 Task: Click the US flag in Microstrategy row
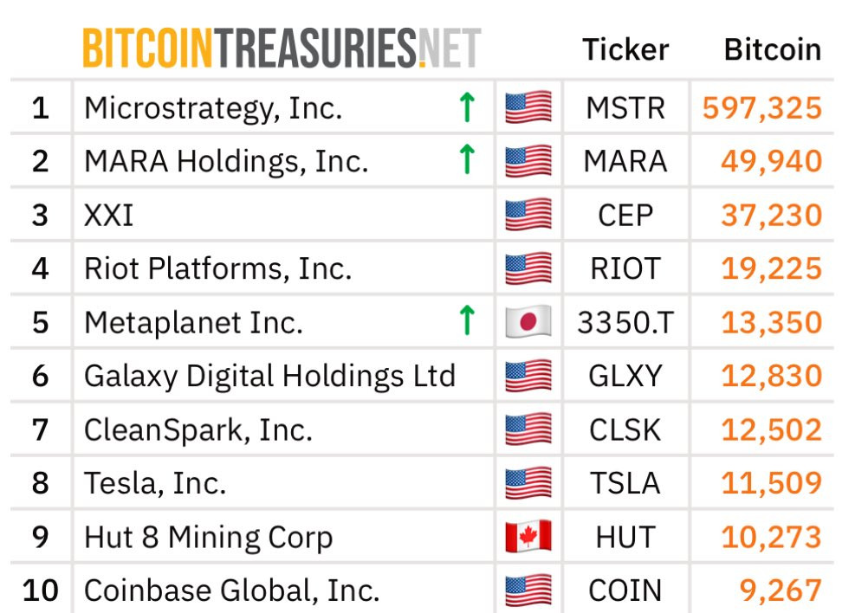[528, 106]
